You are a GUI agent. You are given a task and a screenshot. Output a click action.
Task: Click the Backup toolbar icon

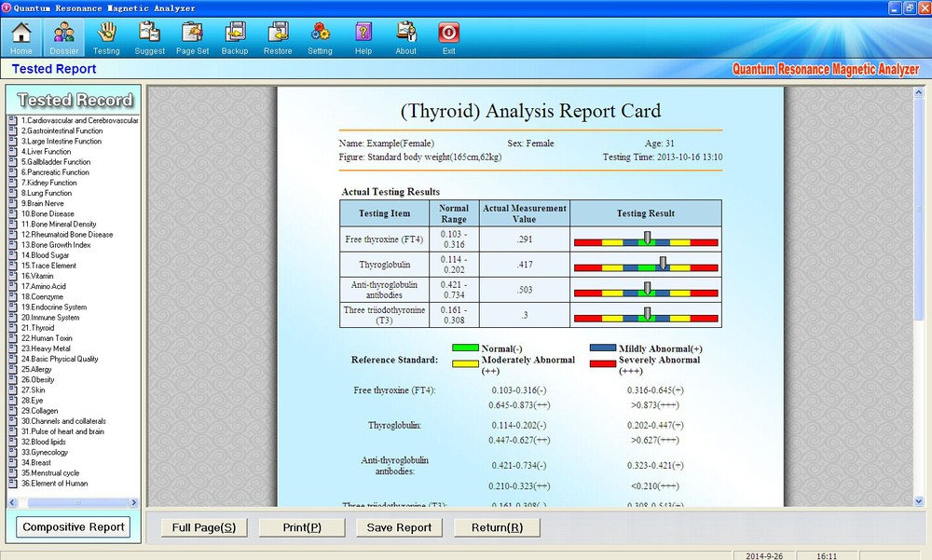(x=235, y=38)
